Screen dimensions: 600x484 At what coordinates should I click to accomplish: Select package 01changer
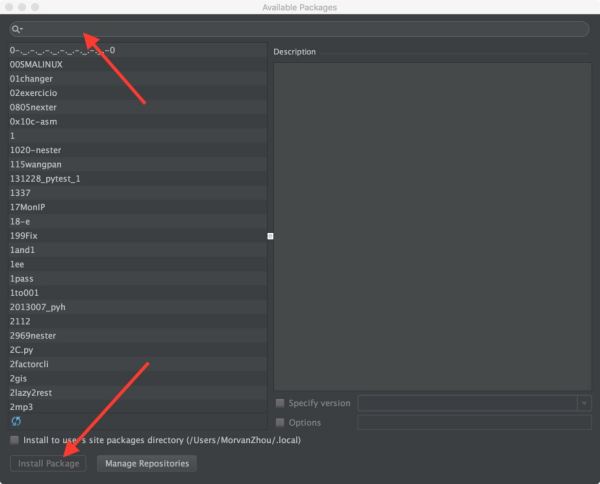pyautogui.click(x=138, y=79)
